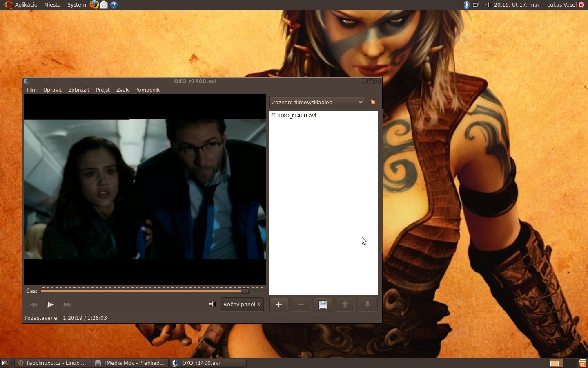Open the Lukas Vesel user menu
Screen dimensions: 588x368
(562, 5)
